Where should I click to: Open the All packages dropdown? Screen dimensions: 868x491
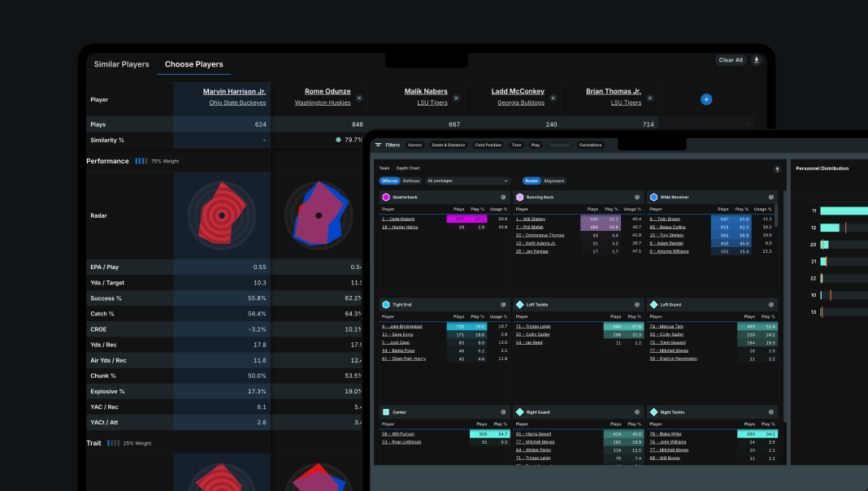[x=467, y=180]
